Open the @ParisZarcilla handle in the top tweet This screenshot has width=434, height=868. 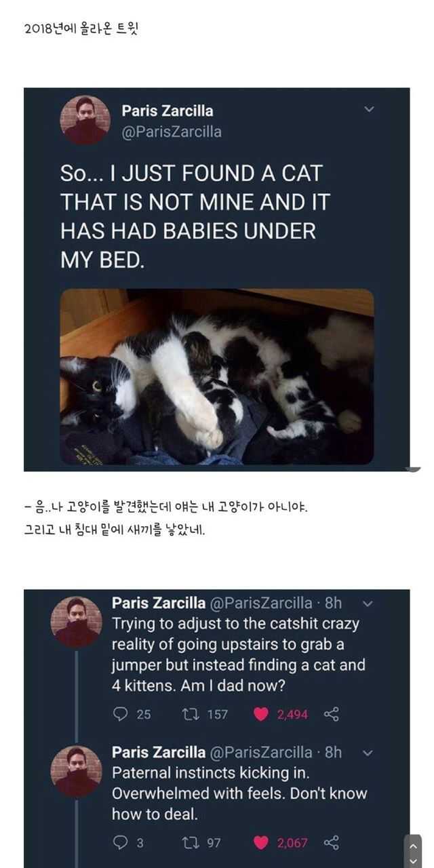(171, 132)
